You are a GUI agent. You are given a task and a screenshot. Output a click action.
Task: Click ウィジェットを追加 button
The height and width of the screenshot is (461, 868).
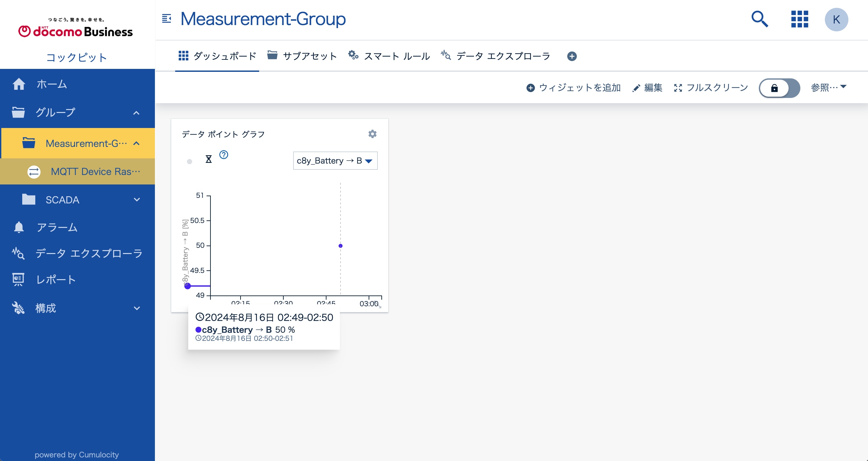[x=574, y=88]
